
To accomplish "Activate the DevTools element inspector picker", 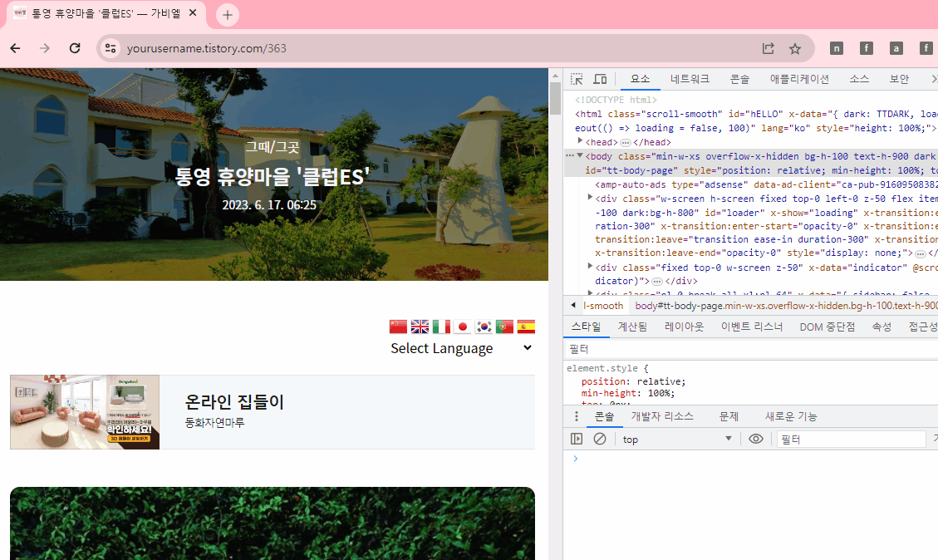I will [x=577, y=79].
